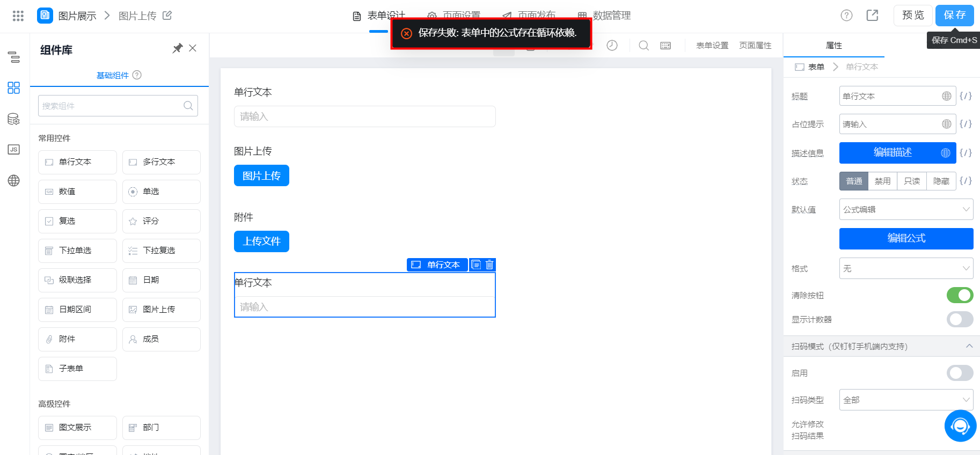Image resolution: width=980 pixels, height=455 pixels.
Task: Toggle the 清除按钮 switch off
Action: [x=960, y=295]
